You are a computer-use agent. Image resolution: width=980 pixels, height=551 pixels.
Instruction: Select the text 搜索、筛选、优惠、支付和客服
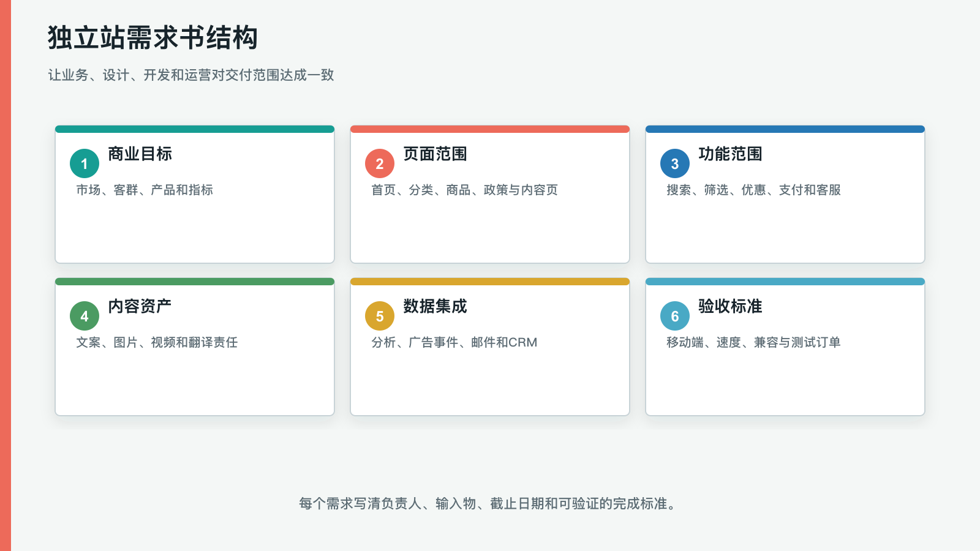click(x=754, y=190)
